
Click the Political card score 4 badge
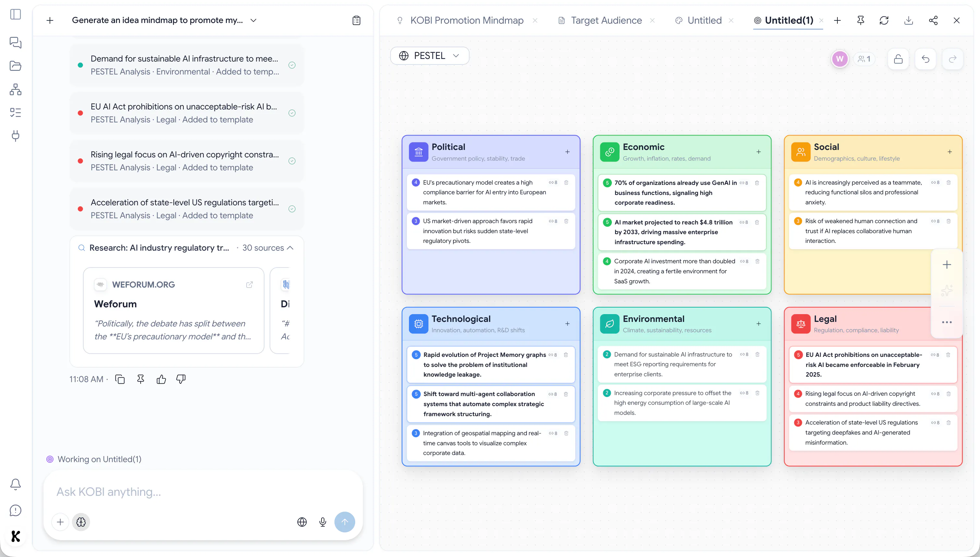416,182
